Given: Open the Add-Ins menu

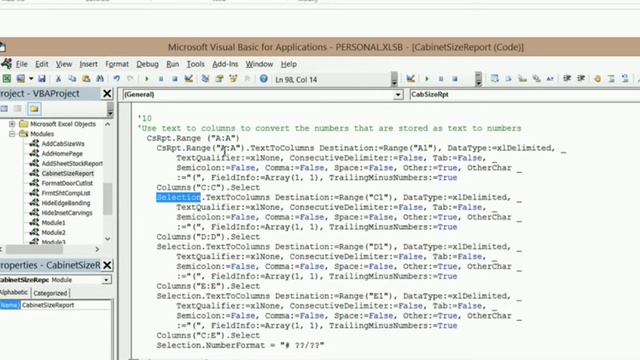Looking at the screenshot, I should [x=225, y=64].
